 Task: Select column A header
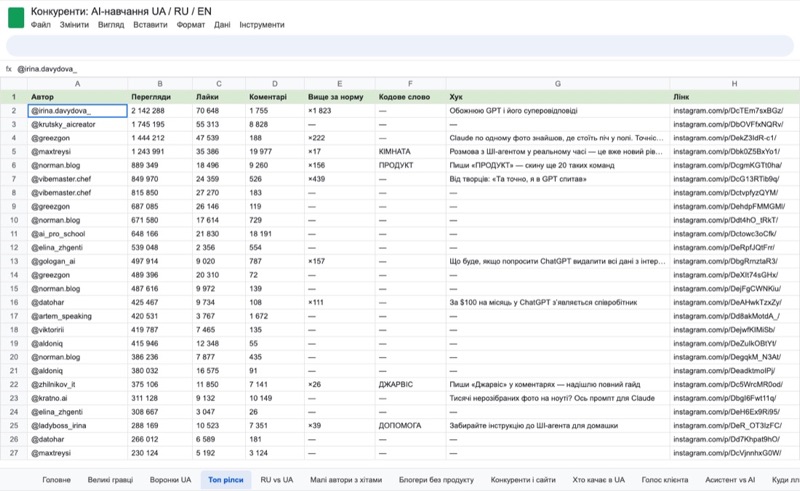point(78,84)
